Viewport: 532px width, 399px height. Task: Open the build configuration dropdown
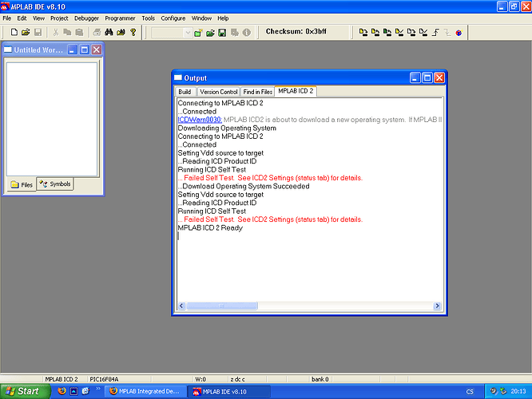point(188,33)
